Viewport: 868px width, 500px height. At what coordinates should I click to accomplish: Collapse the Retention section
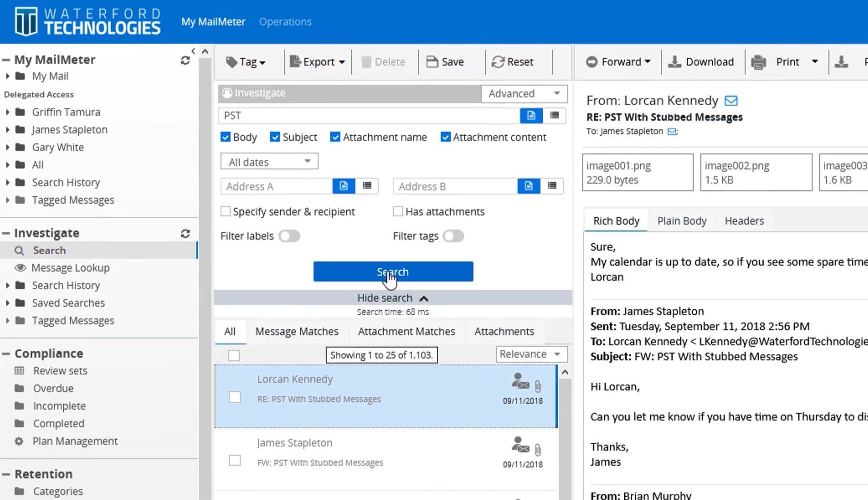6,474
